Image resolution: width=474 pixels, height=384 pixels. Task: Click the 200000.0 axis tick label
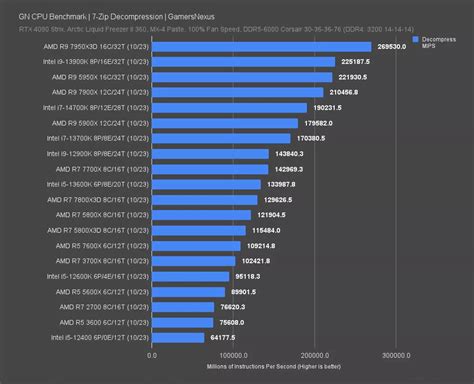(315, 356)
